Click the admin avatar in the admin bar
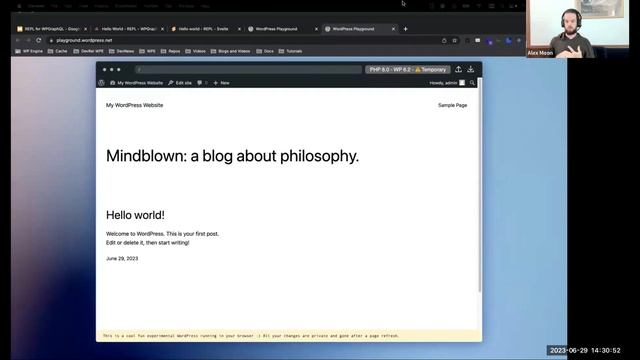The width and height of the screenshot is (640, 360). point(462,83)
